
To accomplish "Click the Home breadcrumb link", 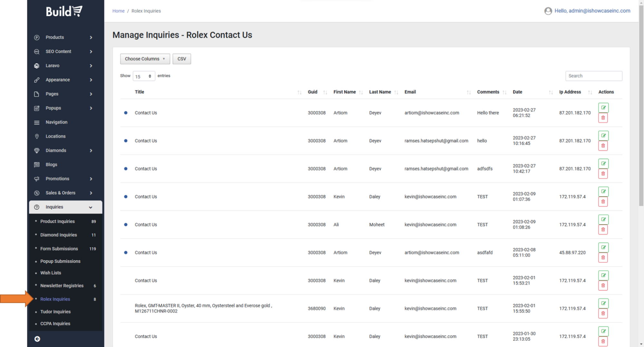I will (118, 11).
